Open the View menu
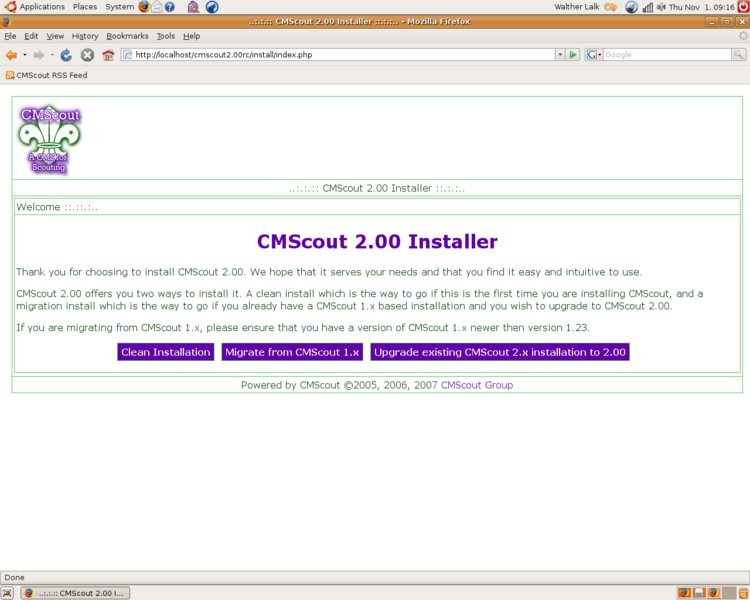The width and height of the screenshot is (750, 600). [55, 36]
